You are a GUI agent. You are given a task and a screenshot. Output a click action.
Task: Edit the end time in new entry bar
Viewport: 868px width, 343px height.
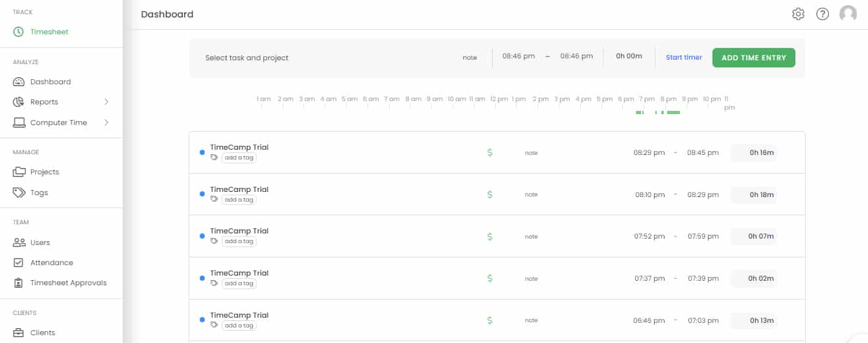coord(577,56)
